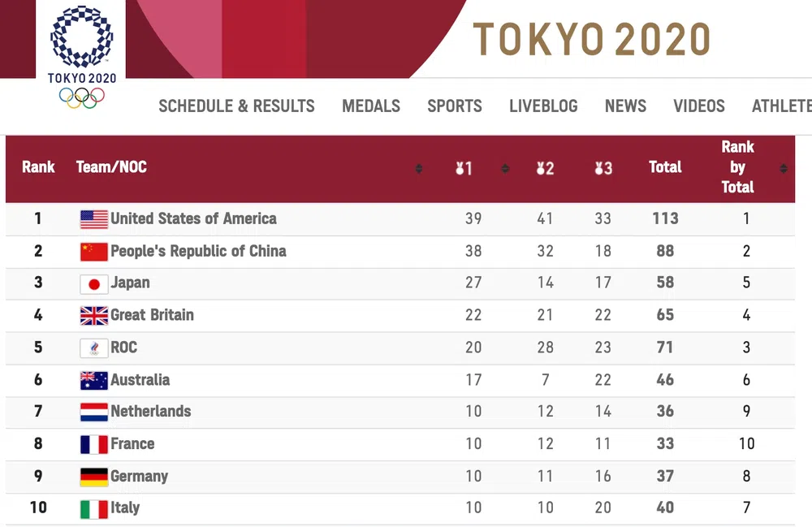Viewport: 812px width, 527px height.
Task: Open the People's Republic of China link
Action: click(198, 251)
